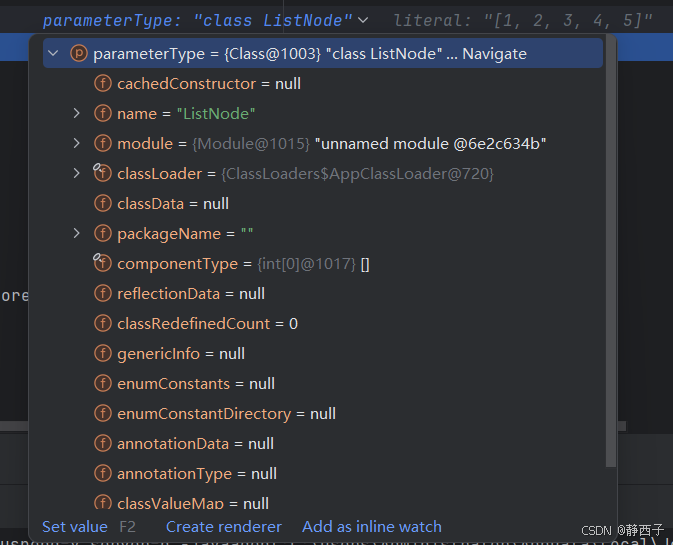The image size is (673, 545).
Task: Click Add as inline watch link
Action: tap(372, 527)
